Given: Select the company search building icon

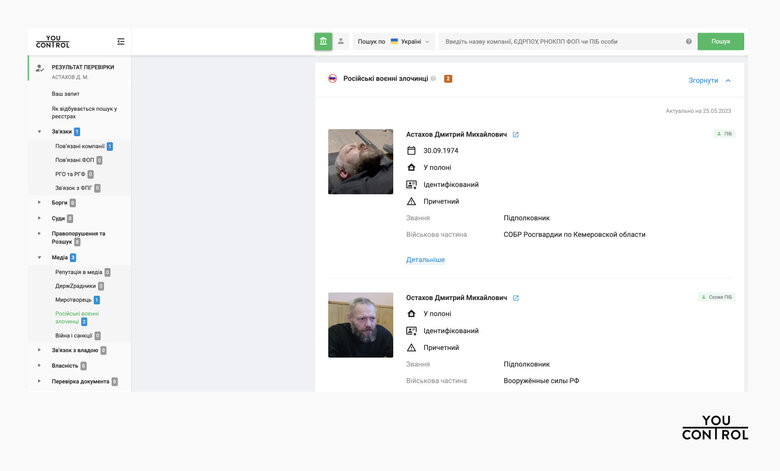Looking at the screenshot, I should pyautogui.click(x=322, y=42).
